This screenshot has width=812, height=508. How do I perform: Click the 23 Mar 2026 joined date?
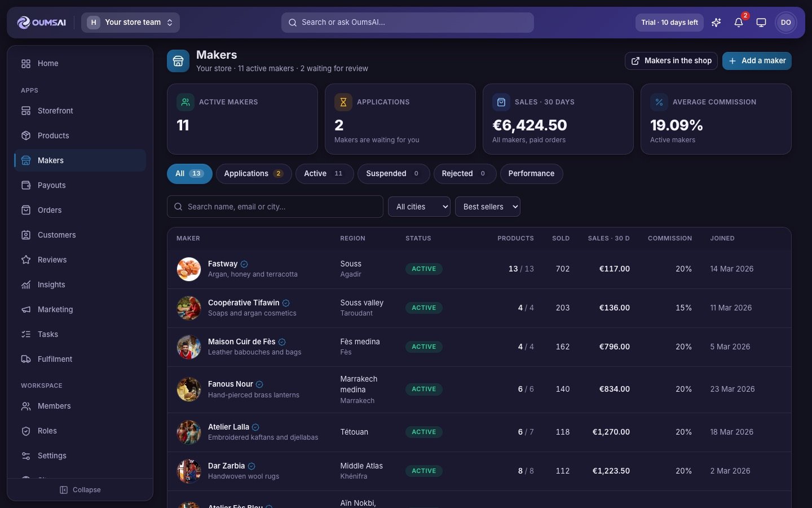(x=732, y=389)
